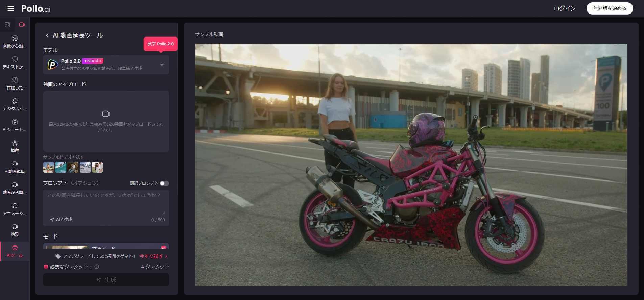
Task: Open the AI動画編集 sidebar tool
Action: click(15, 167)
